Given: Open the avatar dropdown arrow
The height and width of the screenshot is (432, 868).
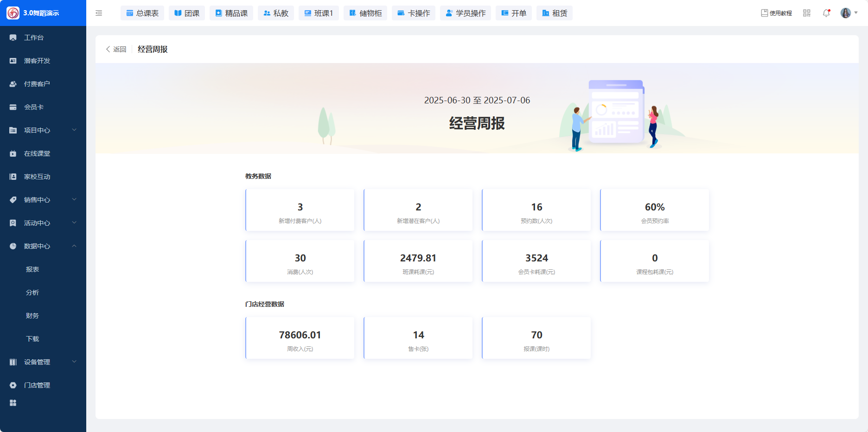Looking at the screenshot, I should tap(856, 13).
